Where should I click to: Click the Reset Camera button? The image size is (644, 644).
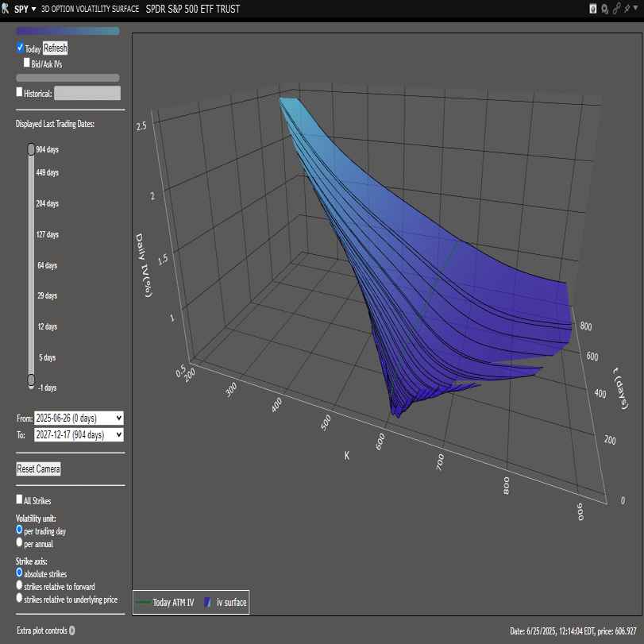coord(39,469)
